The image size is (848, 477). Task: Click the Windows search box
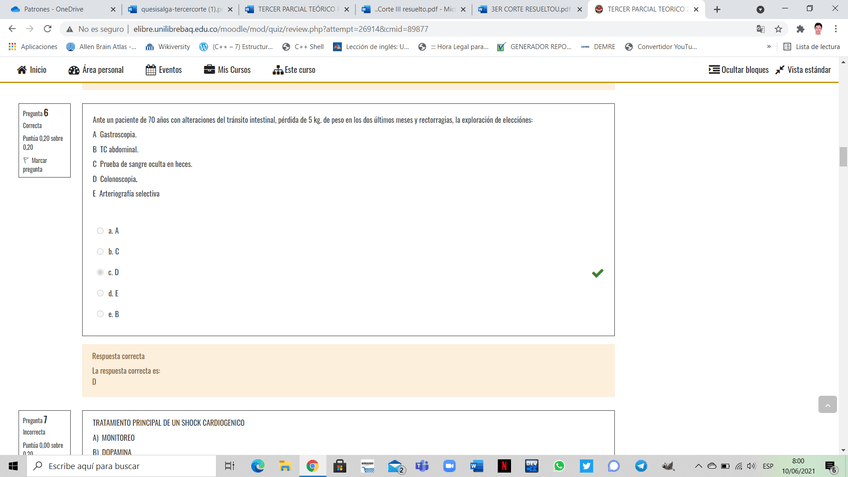coord(122,466)
